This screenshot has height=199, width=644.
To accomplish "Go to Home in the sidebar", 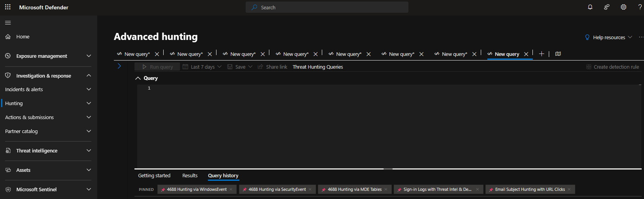I will 23,36.
